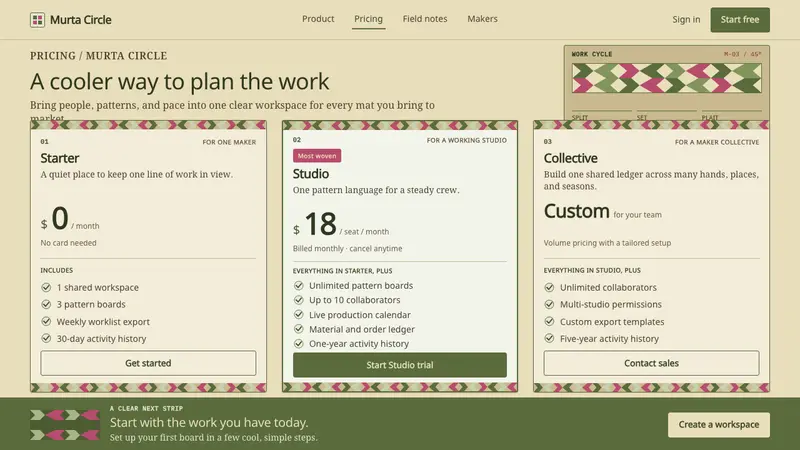The image size is (800, 450).
Task: Click Contact sales on Collective plan
Action: point(651,363)
